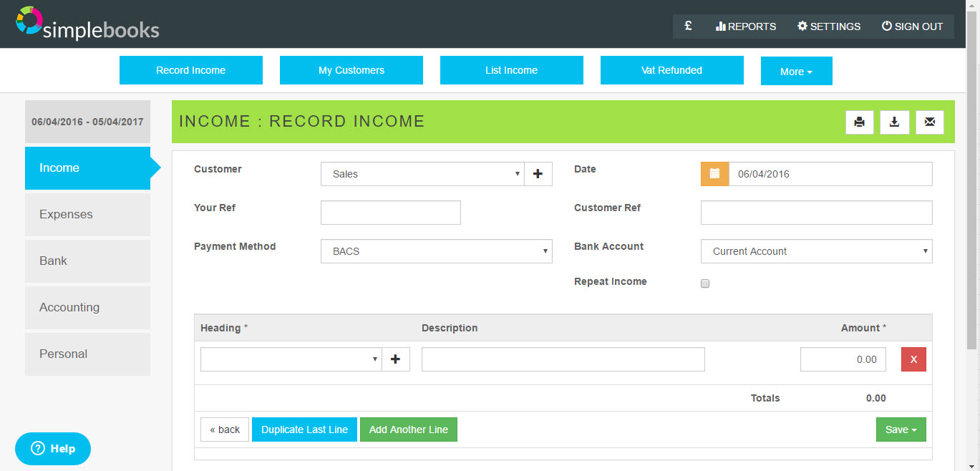The height and width of the screenshot is (471, 980).
Task: Expand the More menu in the navigation
Action: pyautogui.click(x=796, y=71)
